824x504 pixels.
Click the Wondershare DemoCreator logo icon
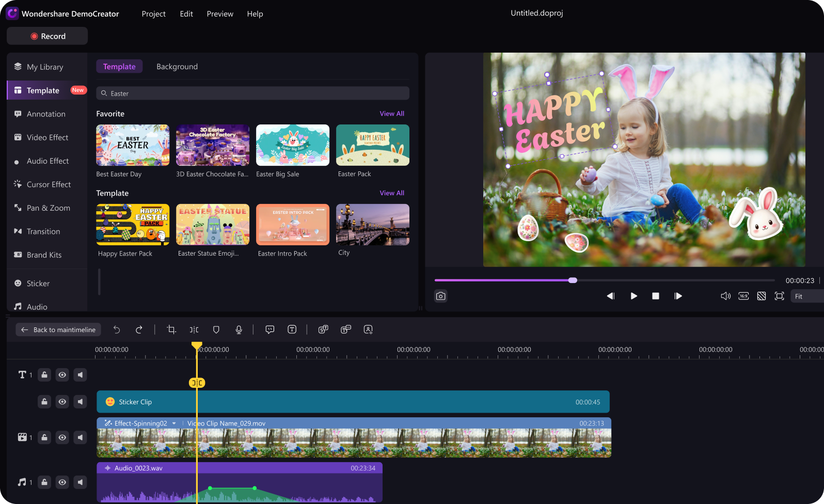(12, 13)
